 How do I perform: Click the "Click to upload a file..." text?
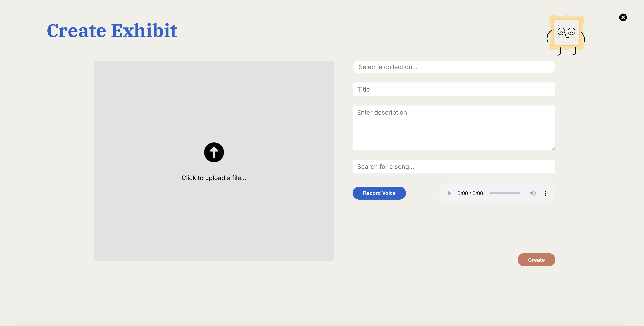click(x=214, y=178)
